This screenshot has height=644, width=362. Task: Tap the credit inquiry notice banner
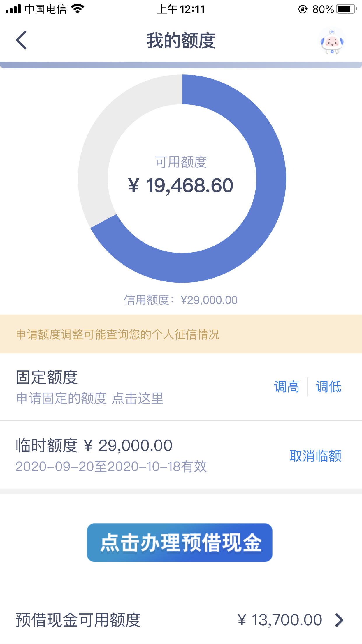pyautogui.click(x=181, y=334)
